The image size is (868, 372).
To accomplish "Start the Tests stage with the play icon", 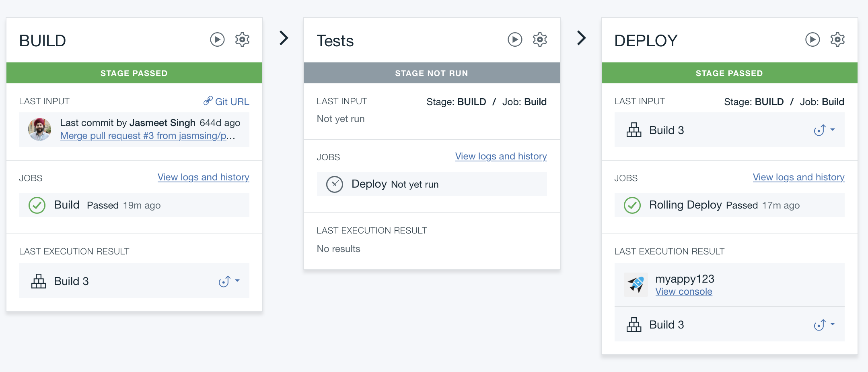I will [515, 39].
